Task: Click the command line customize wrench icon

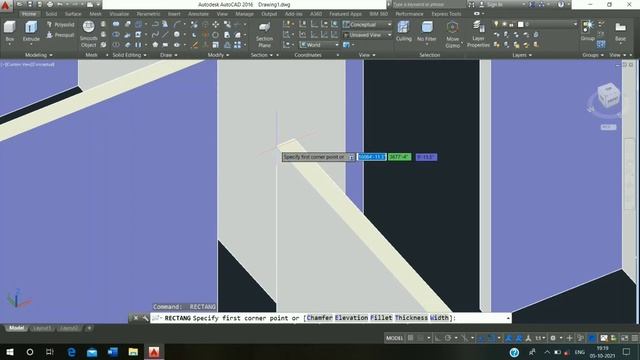Action: tap(145, 318)
